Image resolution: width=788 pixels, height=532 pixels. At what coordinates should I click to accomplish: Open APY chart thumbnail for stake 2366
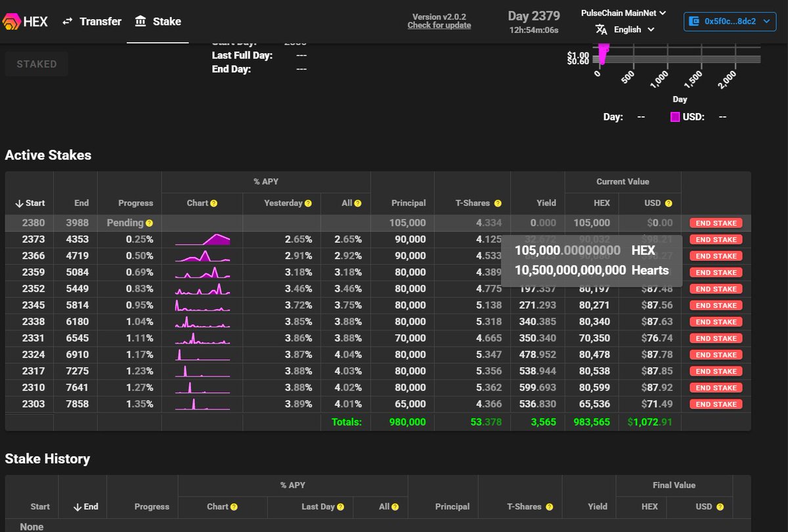tap(202, 256)
